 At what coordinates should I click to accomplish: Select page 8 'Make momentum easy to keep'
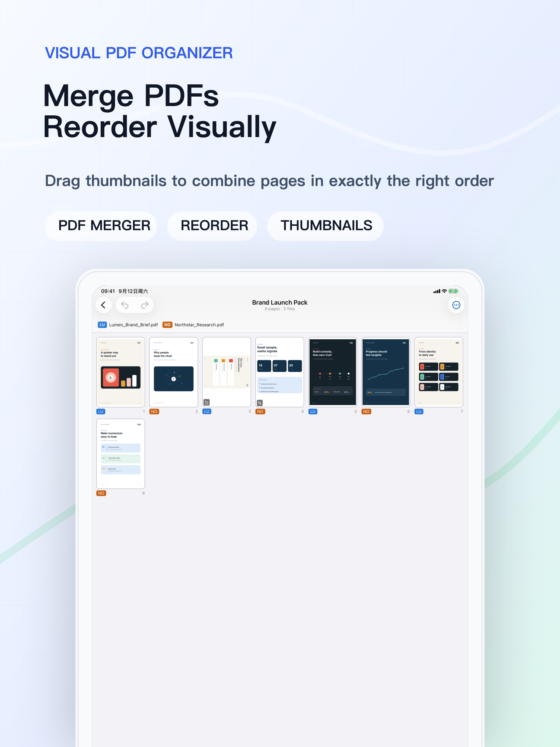[x=120, y=454]
